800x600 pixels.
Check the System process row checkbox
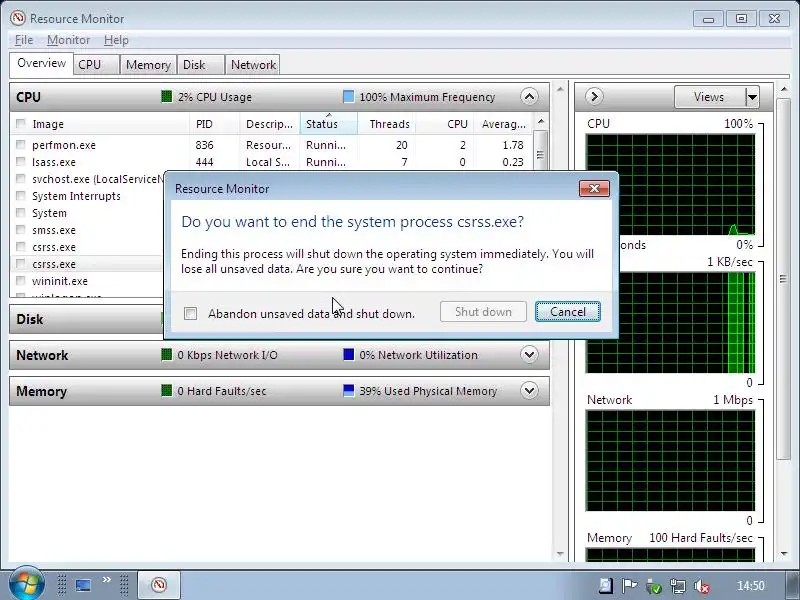pos(21,213)
